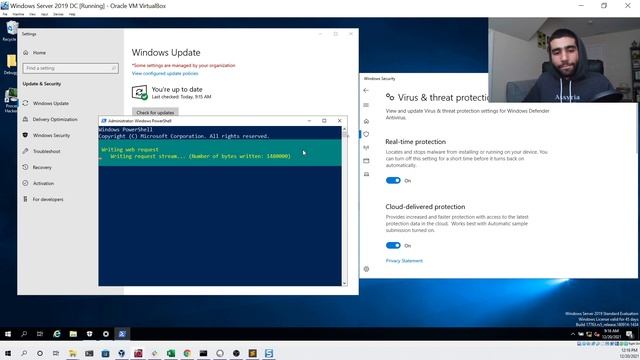This screenshot has height=360, width=640.
Task: Click 'Writing web request' PowerShell progress text
Action: pos(130,149)
